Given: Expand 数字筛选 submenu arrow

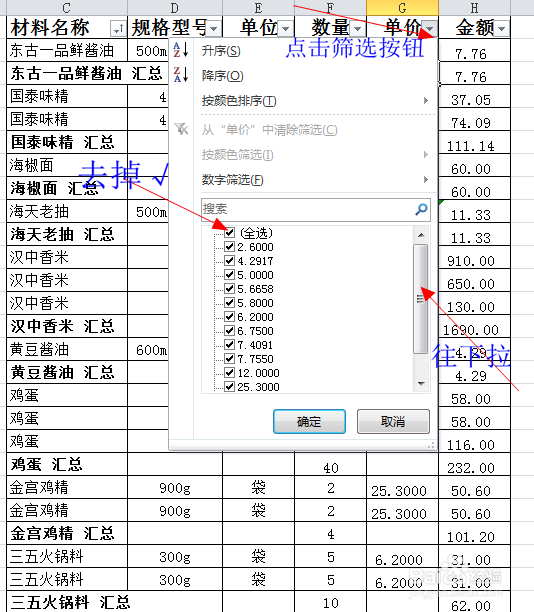Looking at the screenshot, I should [x=426, y=180].
